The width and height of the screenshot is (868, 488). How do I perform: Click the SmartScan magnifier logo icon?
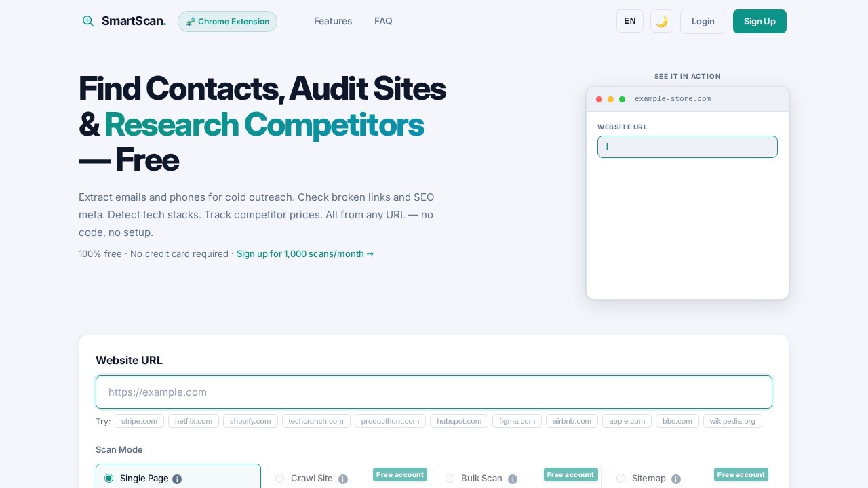(88, 21)
